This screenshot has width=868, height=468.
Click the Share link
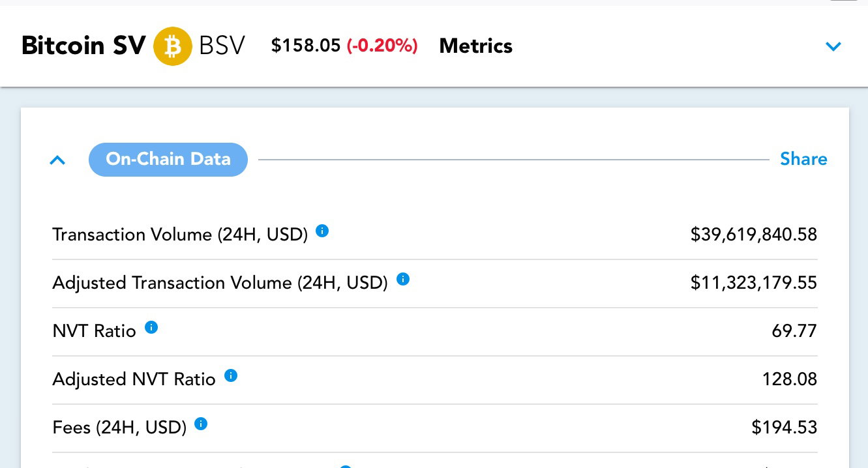pyautogui.click(x=803, y=160)
